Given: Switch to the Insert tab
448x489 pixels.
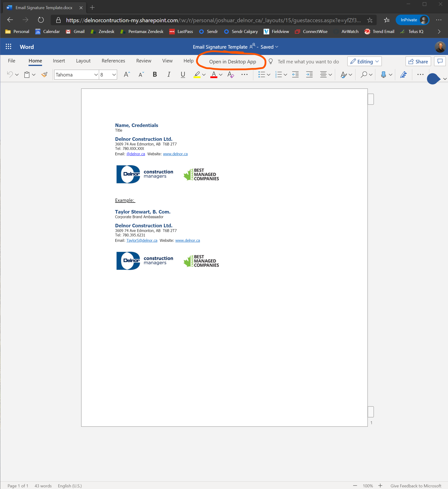Looking at the screenshot, I should pos(59,61).
